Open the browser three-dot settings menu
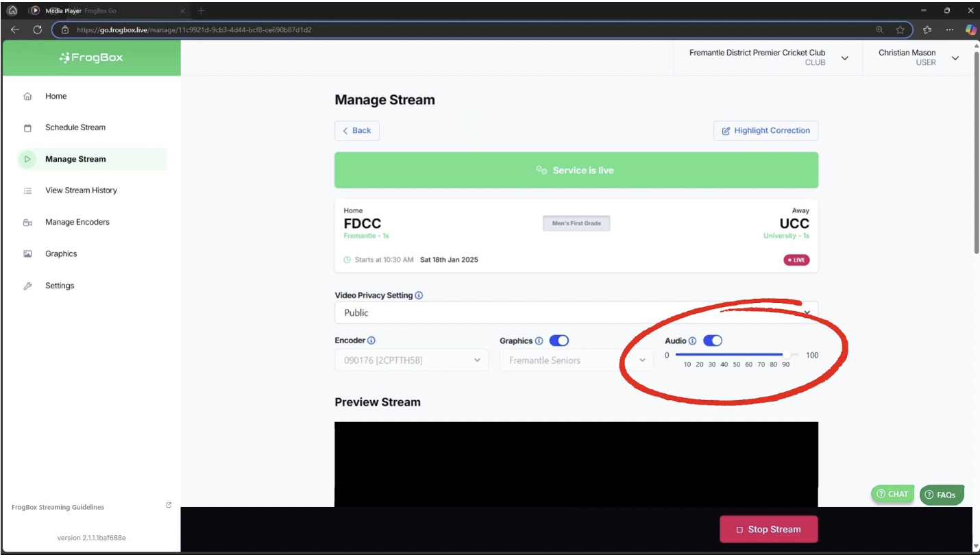The image size is (980, 555). (949, 29)
